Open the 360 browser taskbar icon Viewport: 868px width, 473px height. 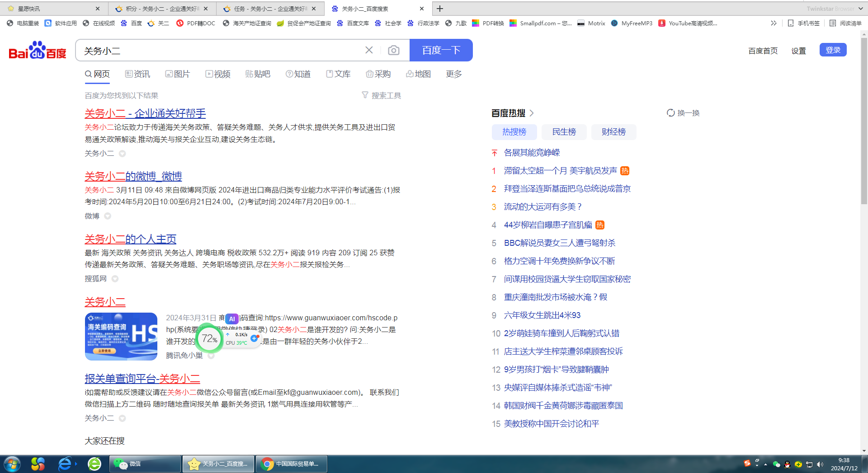click(x=94, y=464)
